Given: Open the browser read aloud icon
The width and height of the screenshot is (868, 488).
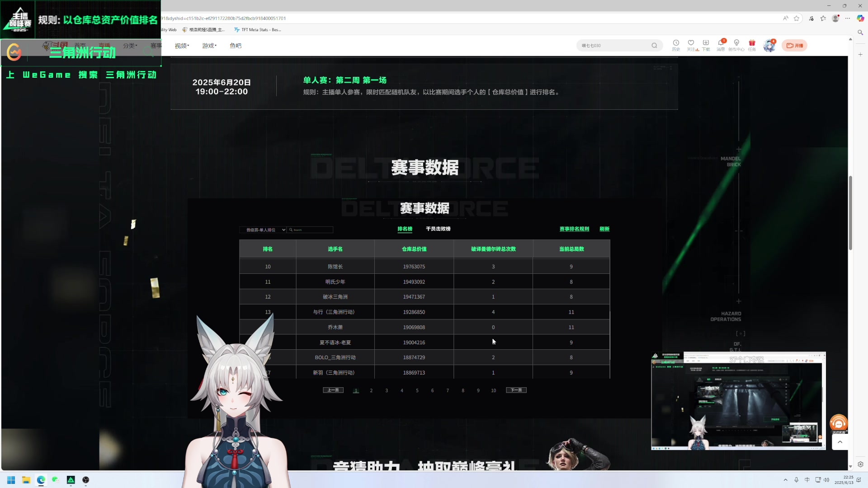Looking at the screenshot, I should point(786,19).
